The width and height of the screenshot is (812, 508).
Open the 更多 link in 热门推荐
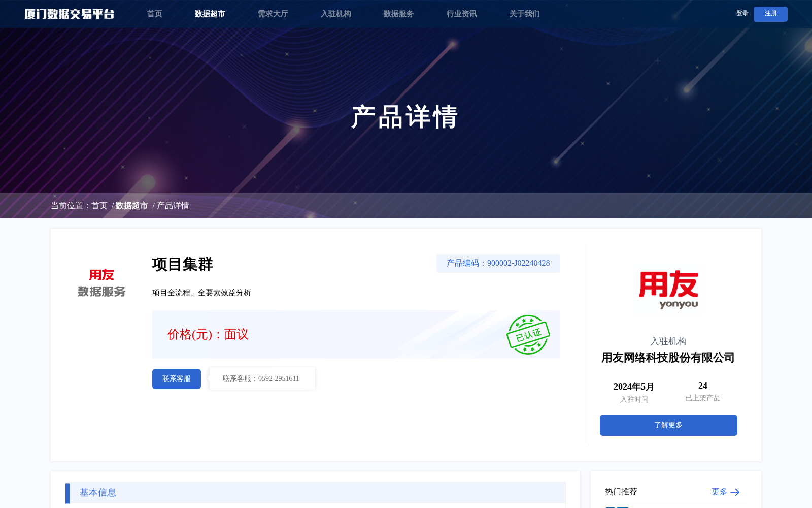pyautogui.click(x=719, y=492)
